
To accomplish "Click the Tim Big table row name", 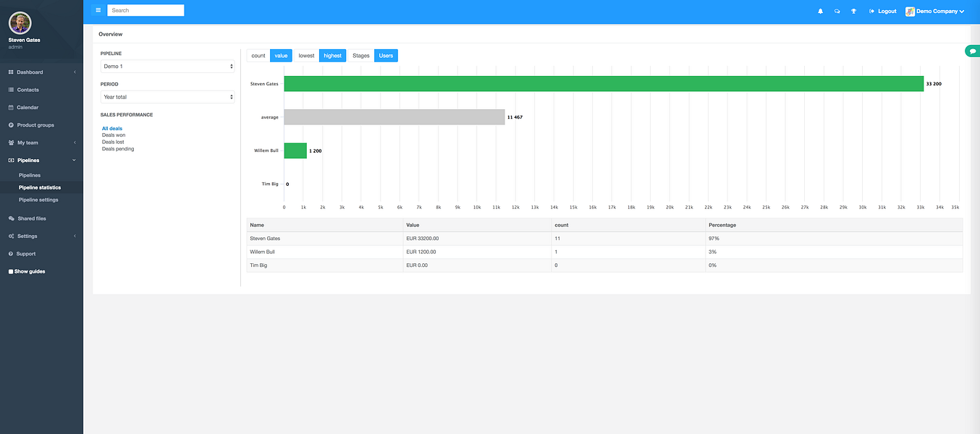I will point(258,265).
